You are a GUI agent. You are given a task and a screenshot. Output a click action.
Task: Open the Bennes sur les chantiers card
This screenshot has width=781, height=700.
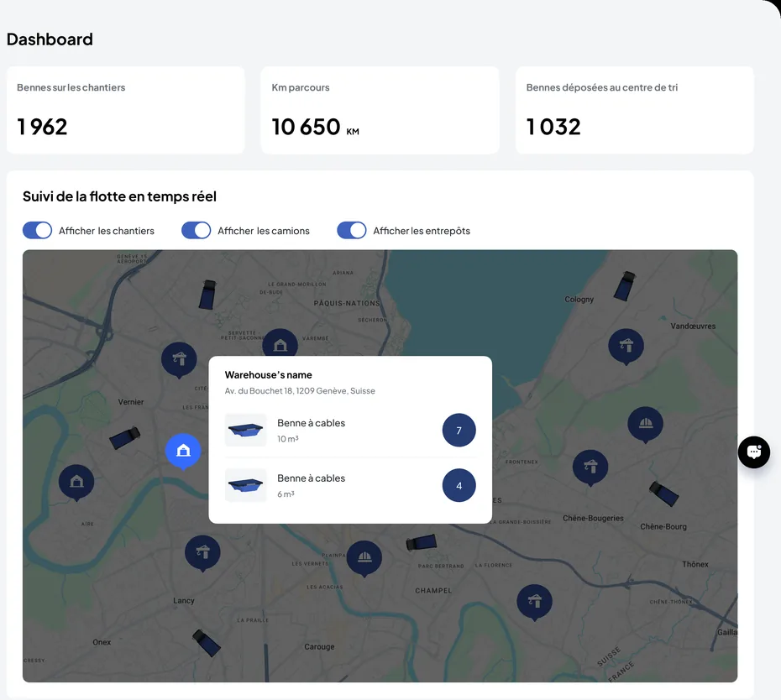[125, 110]
